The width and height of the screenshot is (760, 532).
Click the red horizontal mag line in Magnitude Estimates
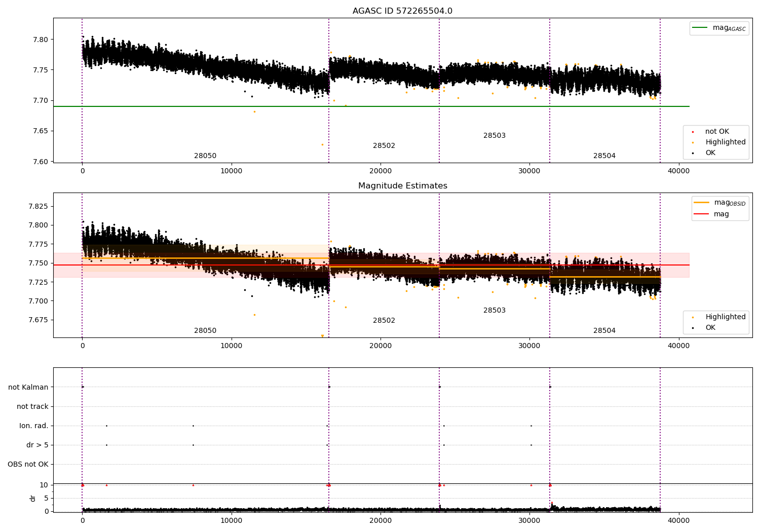[x=371, y=265]
